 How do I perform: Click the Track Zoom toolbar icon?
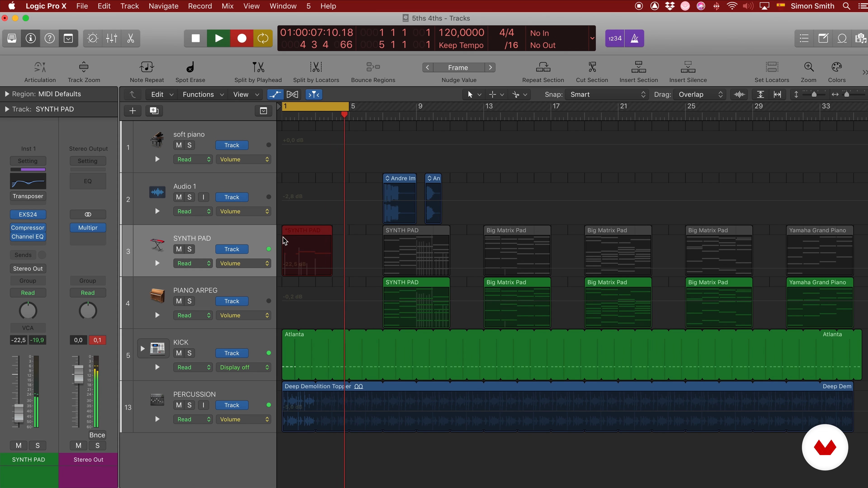click(84, 67)
